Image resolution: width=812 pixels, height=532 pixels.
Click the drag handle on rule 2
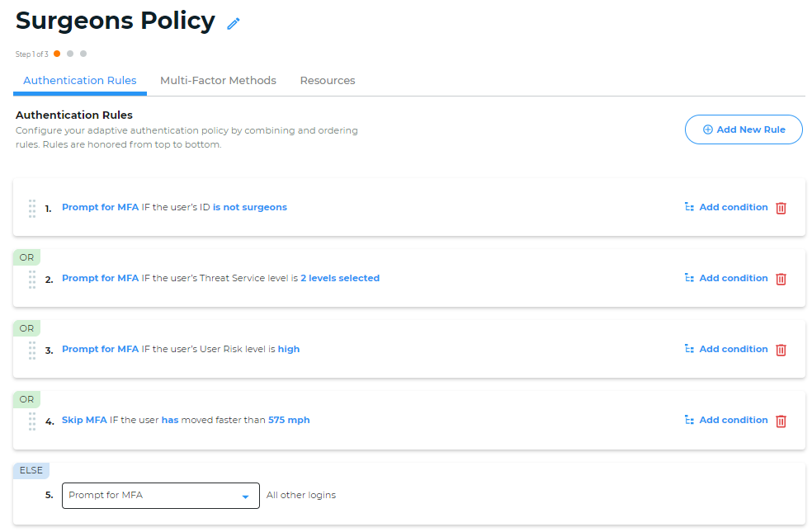pyautogui.click(x=32, y=279)
